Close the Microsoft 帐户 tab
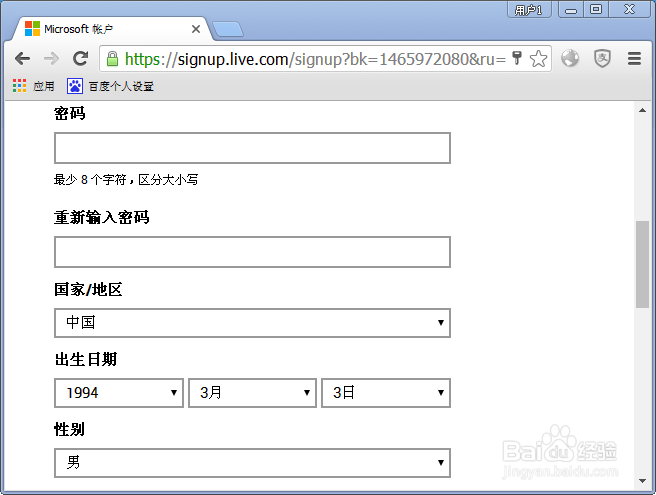 196,29
